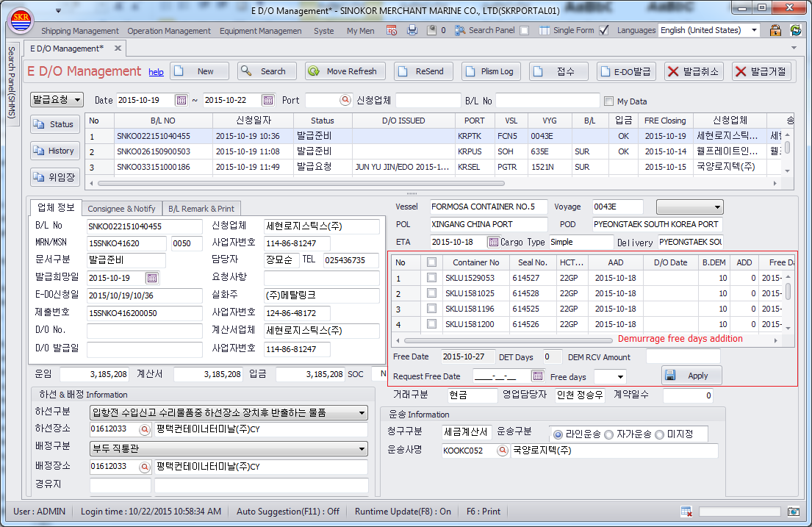Screen dimensions: 812x527
Task: Click the New button
Action: coord(200,71)
